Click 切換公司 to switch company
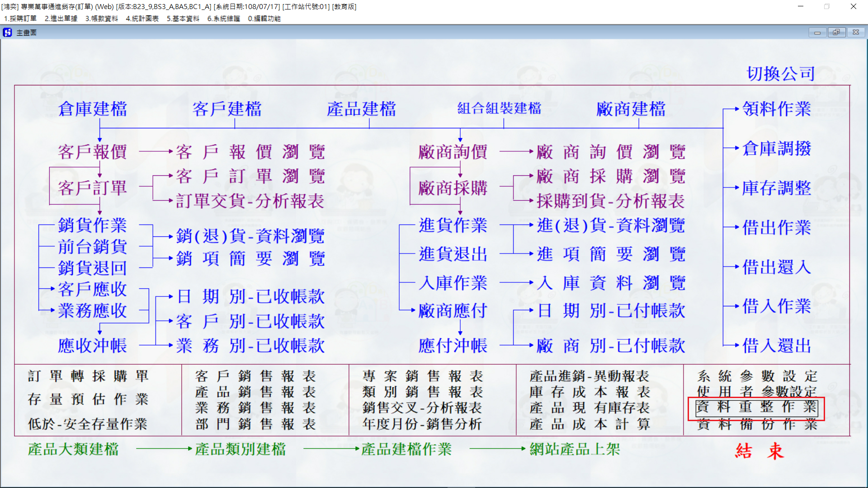The image size is (868, 488). (781, 74)
